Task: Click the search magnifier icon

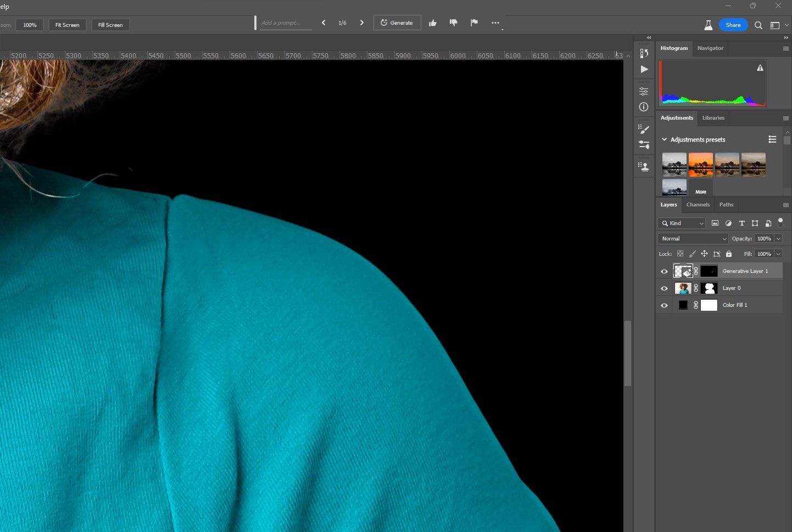Action: pos(758,25)
